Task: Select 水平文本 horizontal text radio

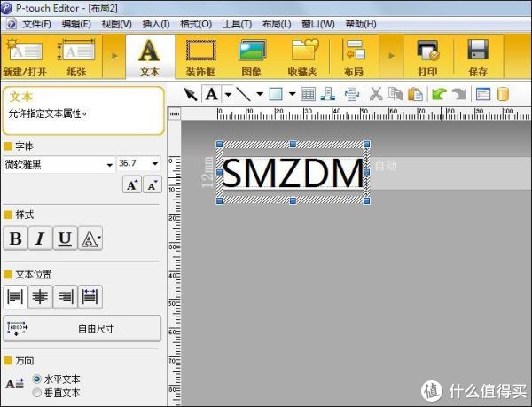Action: 37,379
